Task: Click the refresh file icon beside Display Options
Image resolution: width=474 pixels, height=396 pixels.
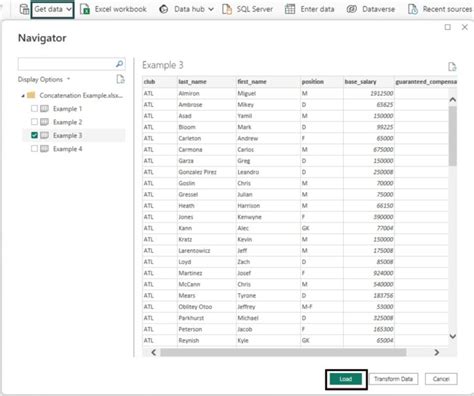Action: click(120, 79)
